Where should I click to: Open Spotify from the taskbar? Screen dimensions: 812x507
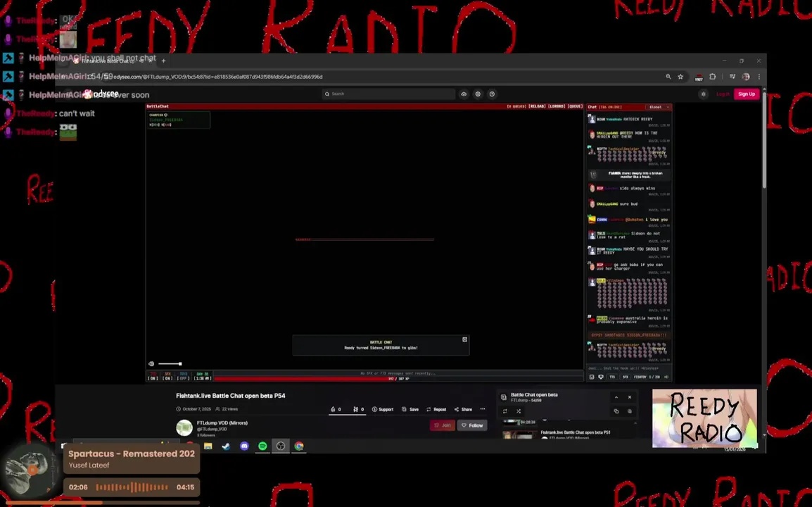pyautogui.click(x=262, y=446)
